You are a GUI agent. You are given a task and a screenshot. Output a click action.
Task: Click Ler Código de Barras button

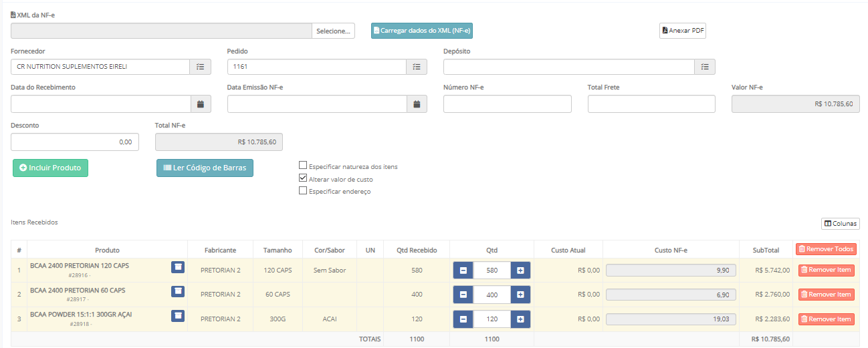pos(205,168)
